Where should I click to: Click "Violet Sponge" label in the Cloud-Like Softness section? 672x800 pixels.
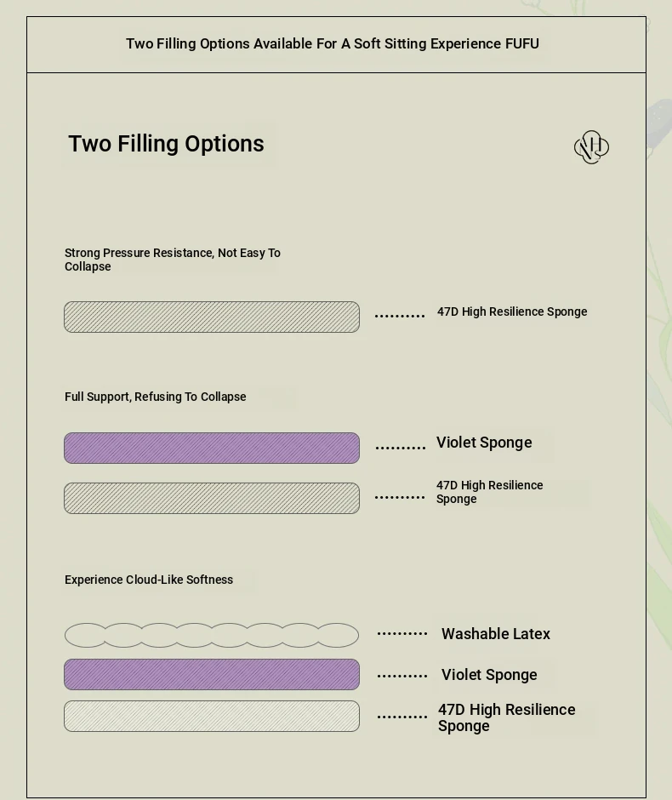tap(489, 675)
